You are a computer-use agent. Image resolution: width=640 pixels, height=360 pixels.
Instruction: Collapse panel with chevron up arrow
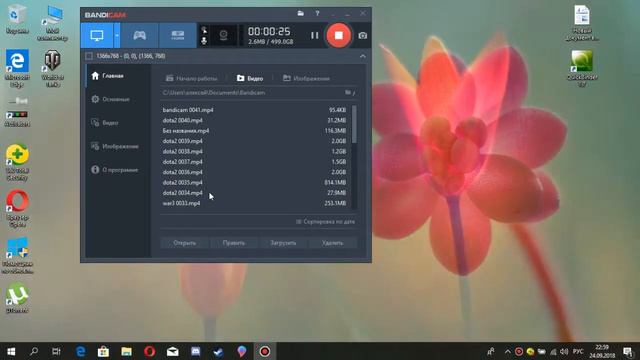click(362, 56)
